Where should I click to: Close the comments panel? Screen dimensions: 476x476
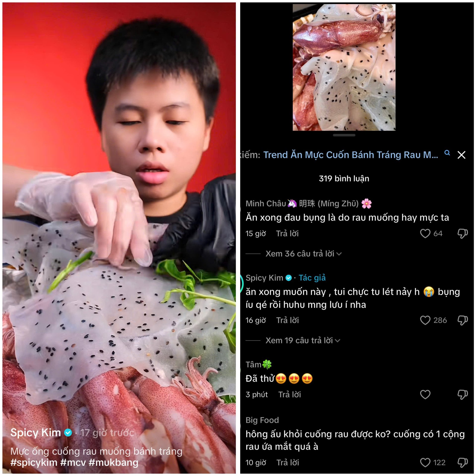[x=461, y=155]
